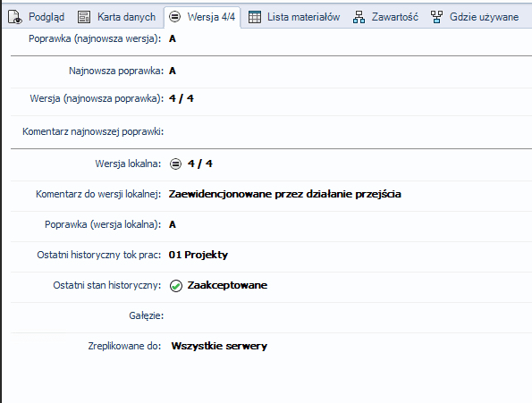
Task: Click the Wszystkie serwery replication value
Action: click(219, 346)
